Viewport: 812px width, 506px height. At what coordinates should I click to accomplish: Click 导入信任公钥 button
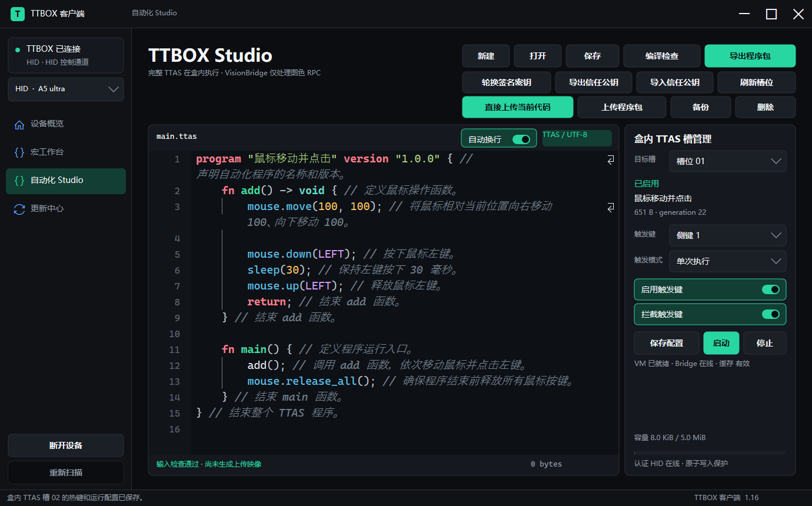pyautogui.click(x=675, y=82)
